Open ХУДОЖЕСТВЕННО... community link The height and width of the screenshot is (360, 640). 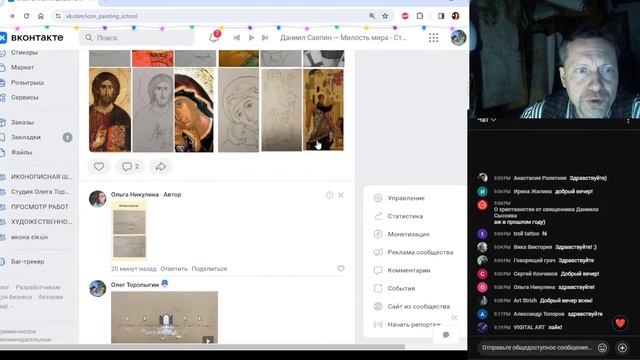coord(41,222)
